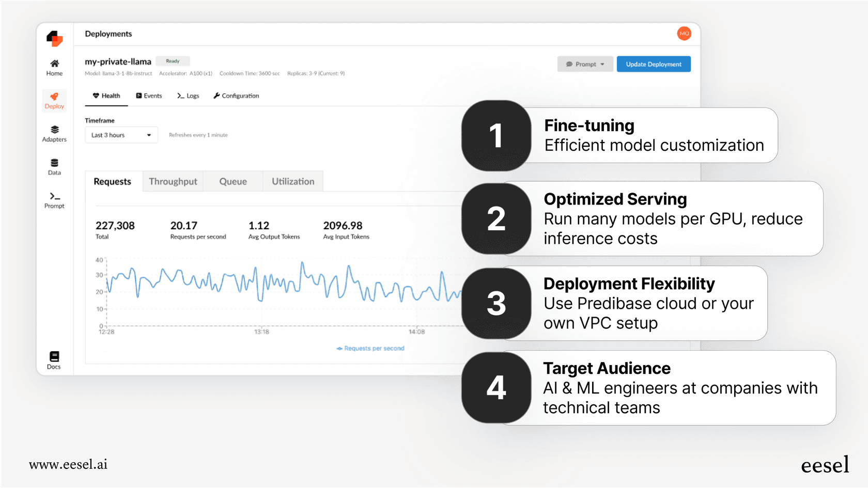Toggle the Requests per second legend
Viewport: 868px width, 488px height.
tap(370, 349)
